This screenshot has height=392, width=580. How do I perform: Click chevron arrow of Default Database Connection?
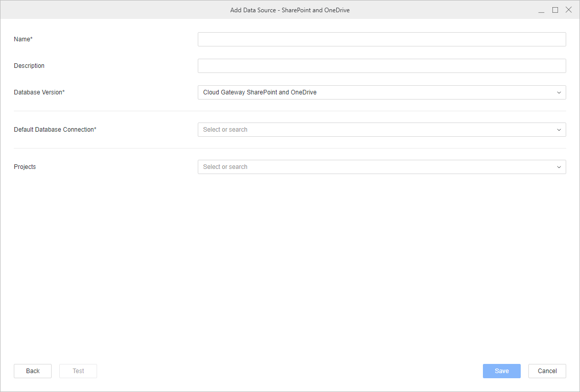pyautogui.click(x=559, y=130)
